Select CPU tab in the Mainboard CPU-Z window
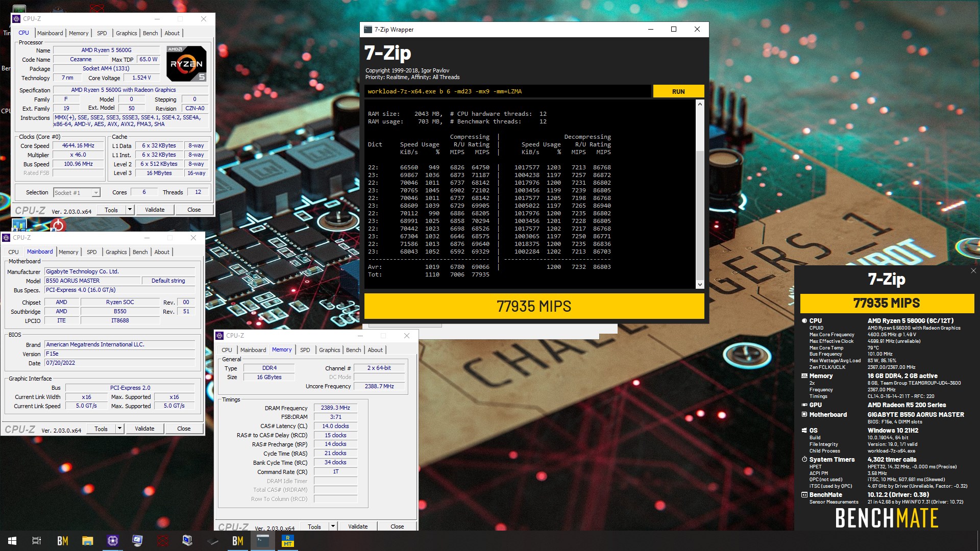The height and width of the screenshot is (551, 980). (13, 252)
